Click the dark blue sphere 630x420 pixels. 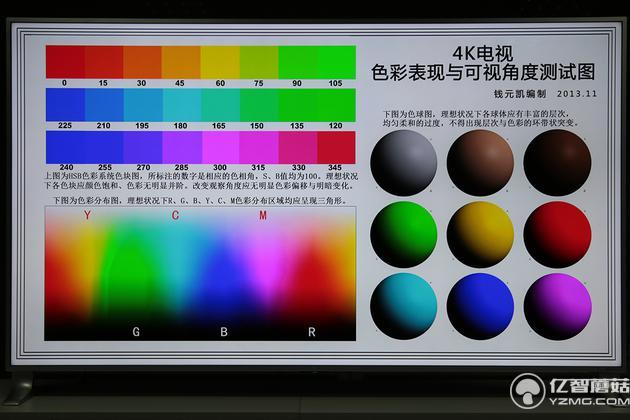click(x=480, y=304)
